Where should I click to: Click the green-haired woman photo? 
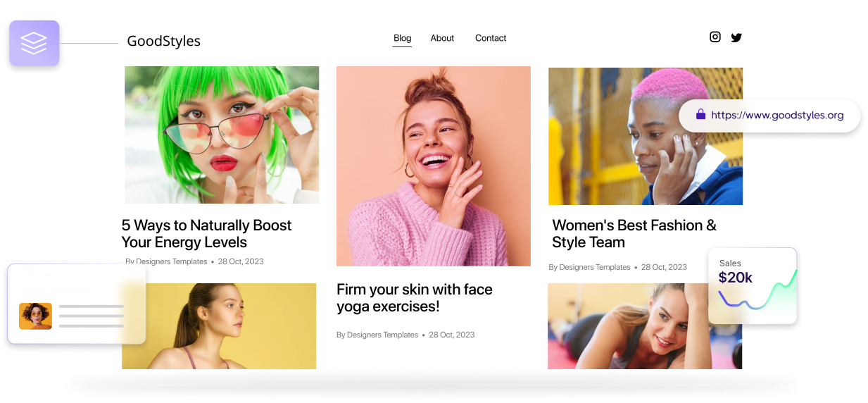pyautogui.click(x=222, y=135)
